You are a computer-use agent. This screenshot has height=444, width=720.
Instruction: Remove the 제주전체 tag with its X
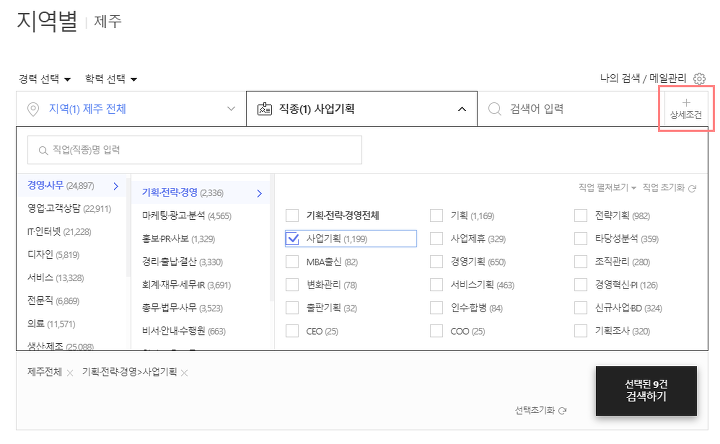coord(70,373)
